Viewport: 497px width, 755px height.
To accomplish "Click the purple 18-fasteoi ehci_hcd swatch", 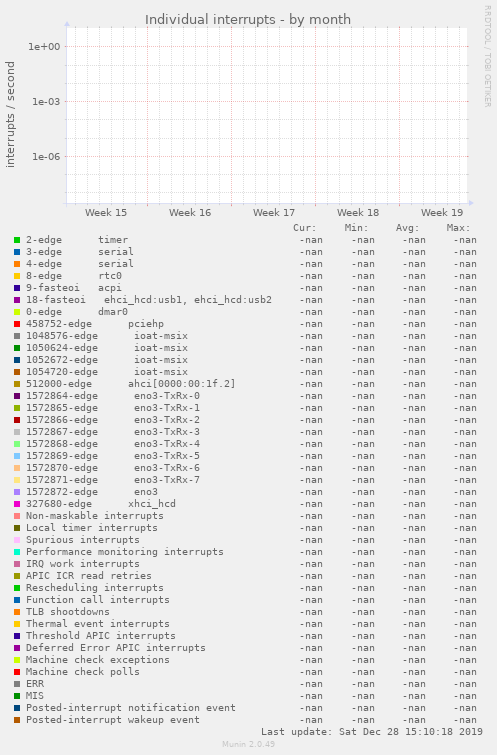I will coord(17,300).
